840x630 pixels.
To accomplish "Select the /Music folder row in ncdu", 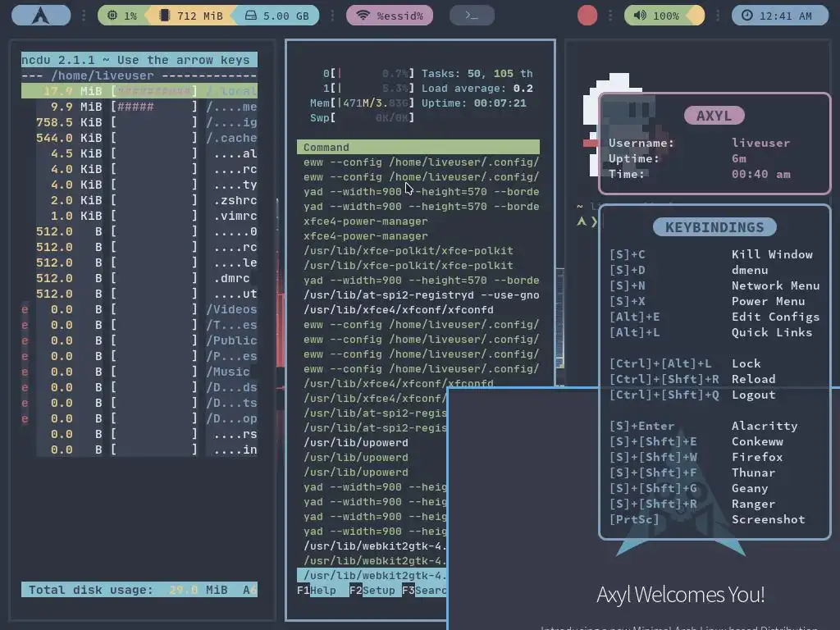I will coord(139,372).
